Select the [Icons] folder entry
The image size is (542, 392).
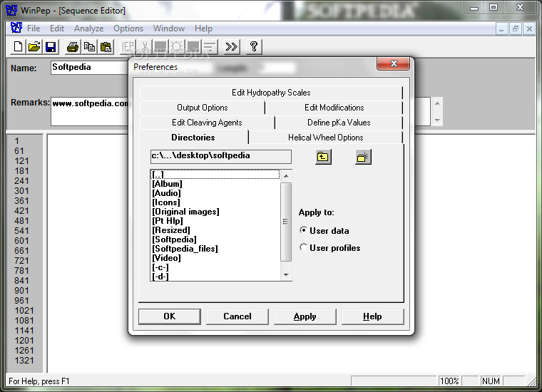coord(215,202)
